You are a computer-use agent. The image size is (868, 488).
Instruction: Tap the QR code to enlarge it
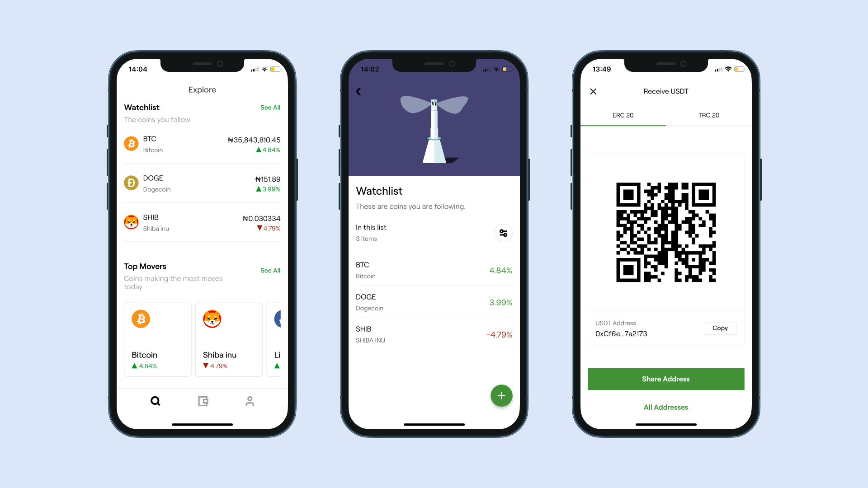[x=666, y=232]
